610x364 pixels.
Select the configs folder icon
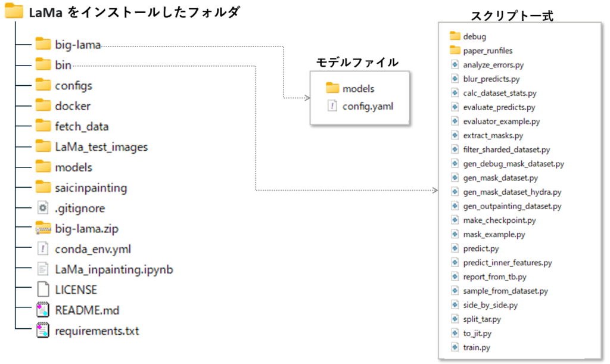click(43, 85)
